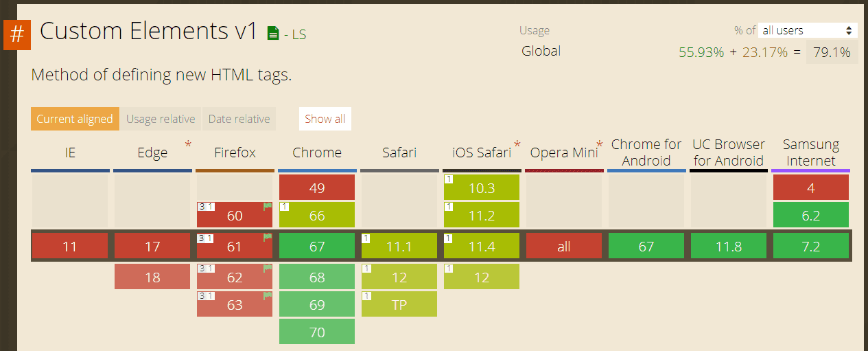Click the Custom Elements v1 title
The height and width of the screenshot is (351, 868).
pyautogui.click(x=148, y=32)
